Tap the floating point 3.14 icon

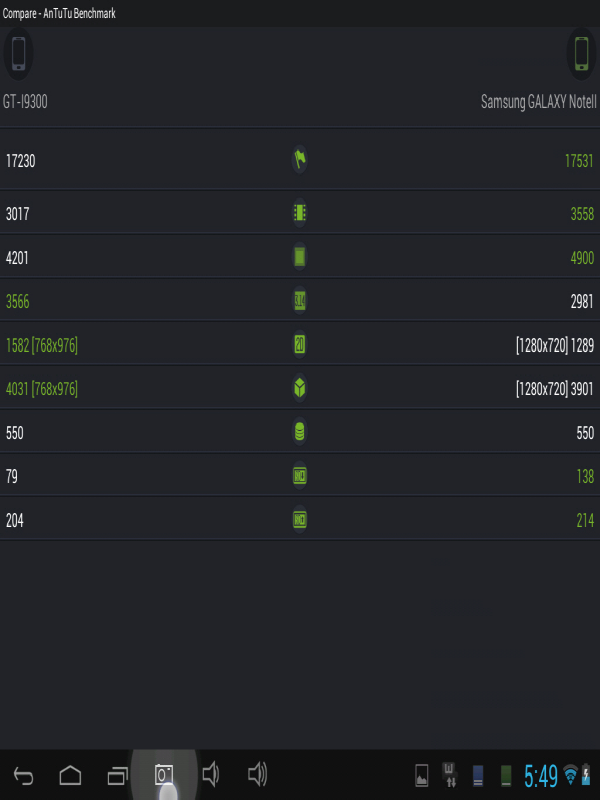coord(299,301)
